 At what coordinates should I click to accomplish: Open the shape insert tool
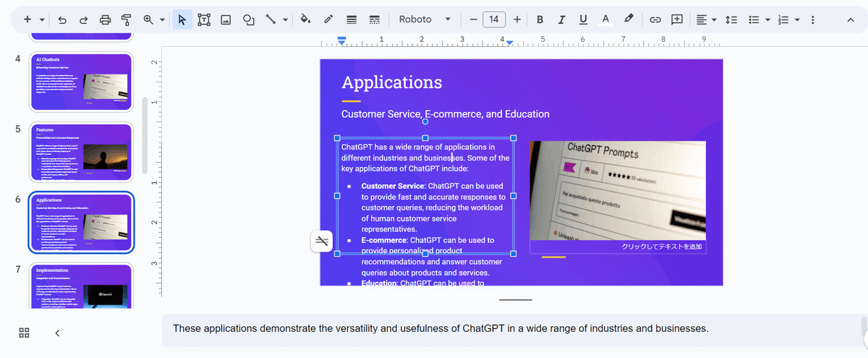(x=249, y=20)
